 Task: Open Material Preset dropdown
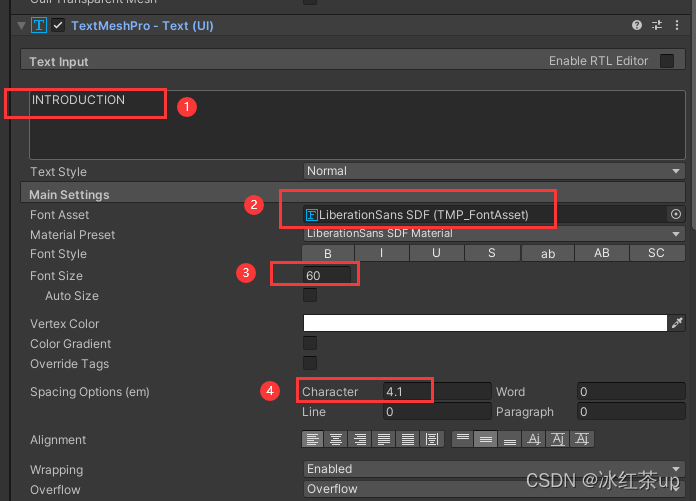[x=494, y=233]
